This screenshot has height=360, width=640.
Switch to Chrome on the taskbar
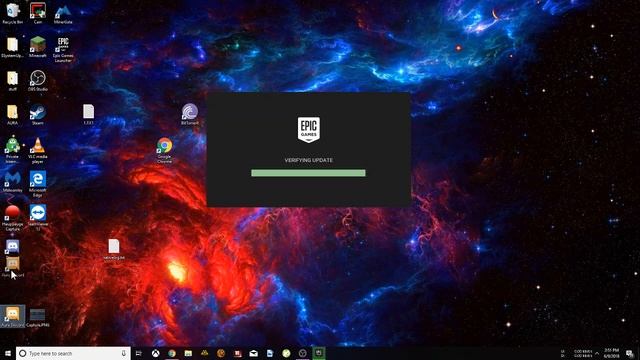pyautogui.click(x=172, y=353)
